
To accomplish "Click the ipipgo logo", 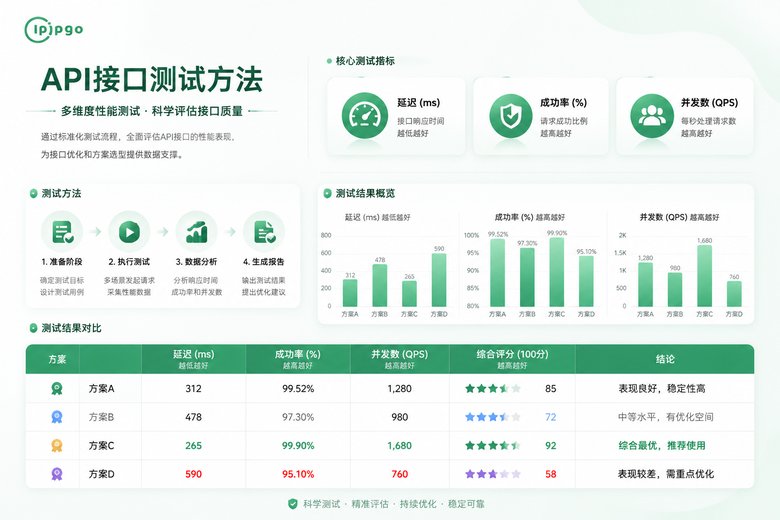I will [x=54, y=29].
